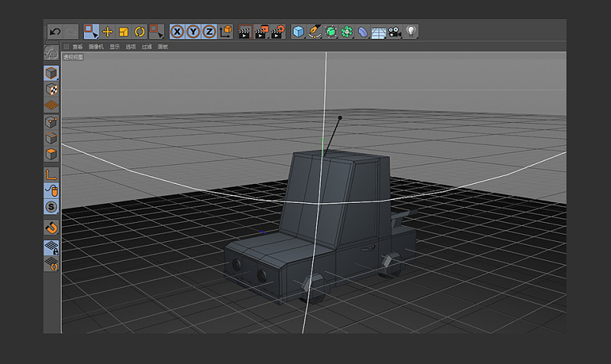Viewport: 611px width, 364px height.
Task: Open the blue deformer objects
Action: [363, 31]
